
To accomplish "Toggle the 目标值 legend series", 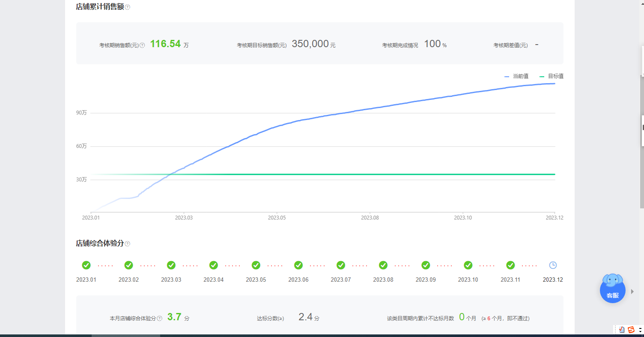I will [552, 76].
